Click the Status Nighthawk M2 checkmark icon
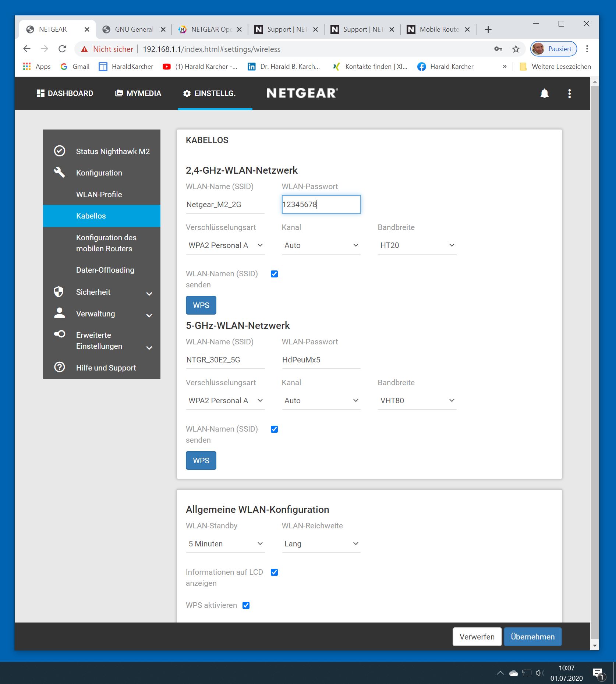This screenshot has height=684, width=616. click(x=60, y=151)
